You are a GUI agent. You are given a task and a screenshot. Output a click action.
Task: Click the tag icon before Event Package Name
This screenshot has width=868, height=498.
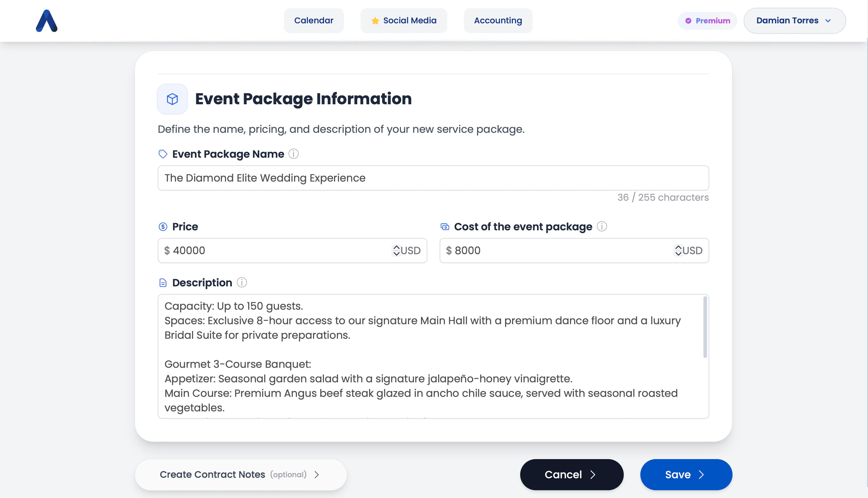[163, 154]
